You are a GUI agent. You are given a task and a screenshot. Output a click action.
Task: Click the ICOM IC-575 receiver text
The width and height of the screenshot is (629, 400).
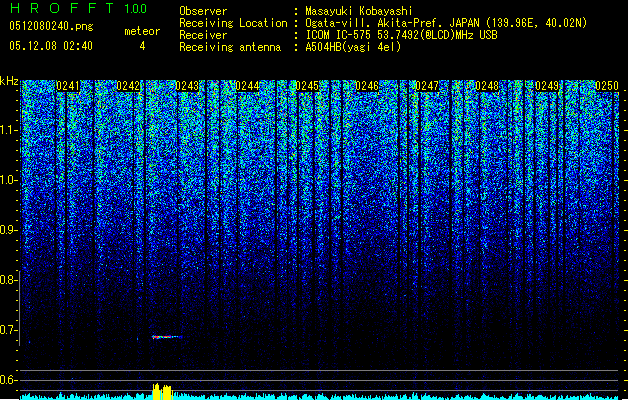(x=401, y=35)
